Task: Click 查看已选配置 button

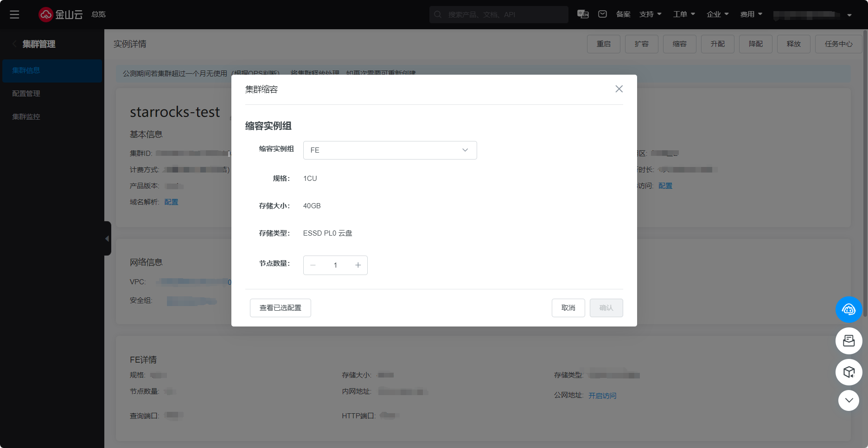Action: (280, 308)
